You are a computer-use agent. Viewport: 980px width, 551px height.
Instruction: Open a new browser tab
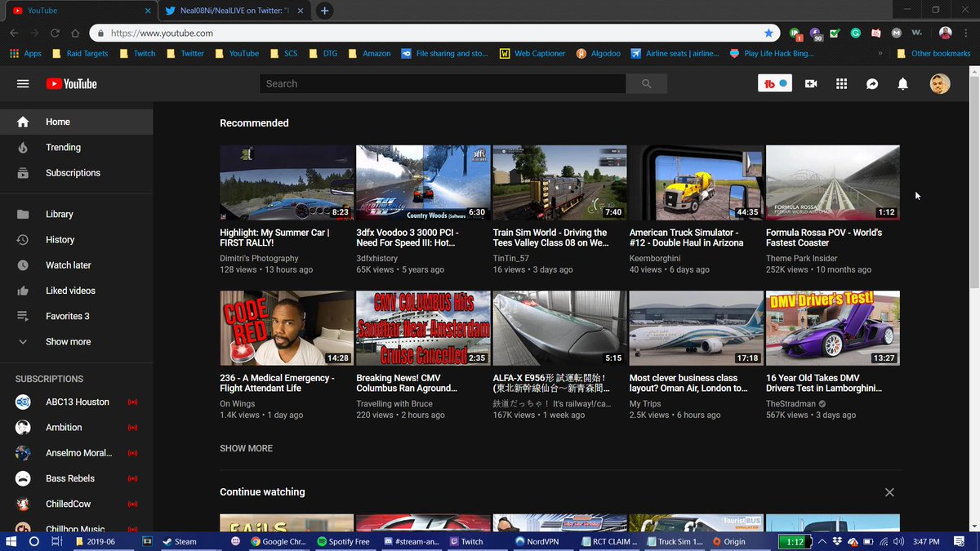click(324, 11)
